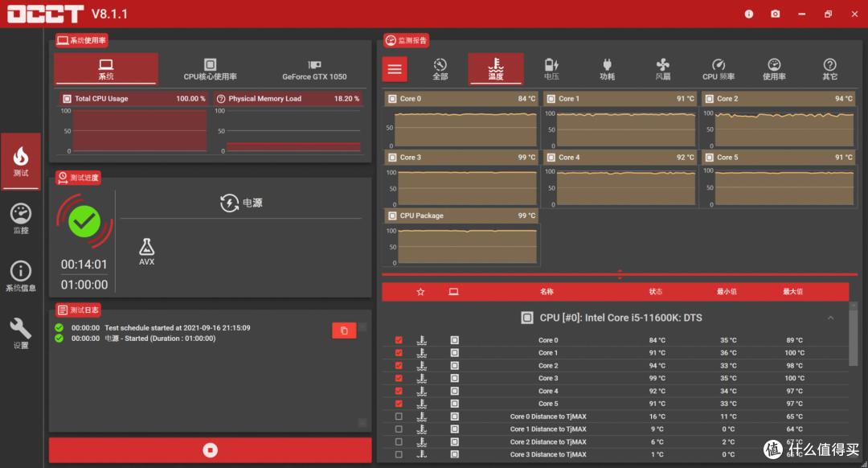Screen dimensions: 868x468
Task: Click chip icon beside CPU Package graph title
Action: point(392,216)
